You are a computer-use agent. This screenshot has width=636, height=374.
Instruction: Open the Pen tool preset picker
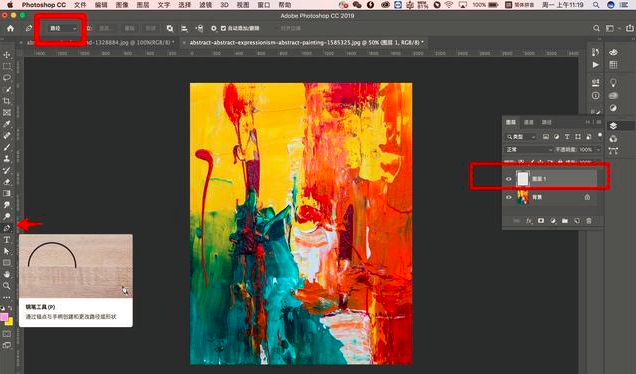(29, 28)
